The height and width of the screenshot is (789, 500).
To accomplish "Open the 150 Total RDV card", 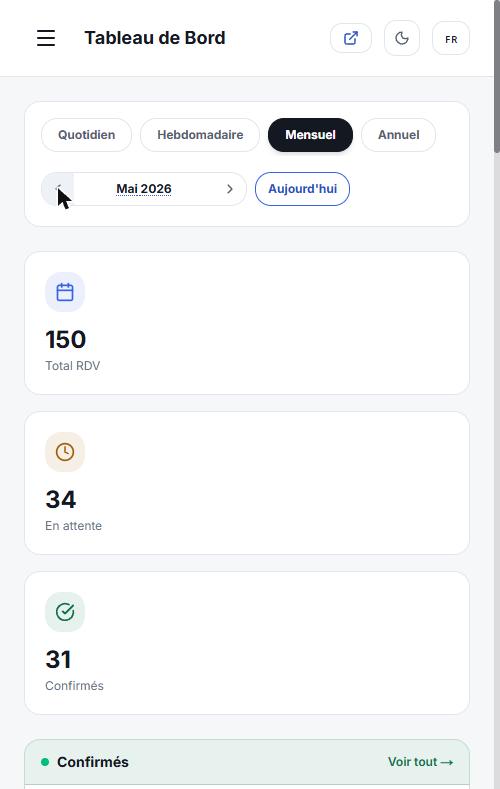I will (247, 323).
